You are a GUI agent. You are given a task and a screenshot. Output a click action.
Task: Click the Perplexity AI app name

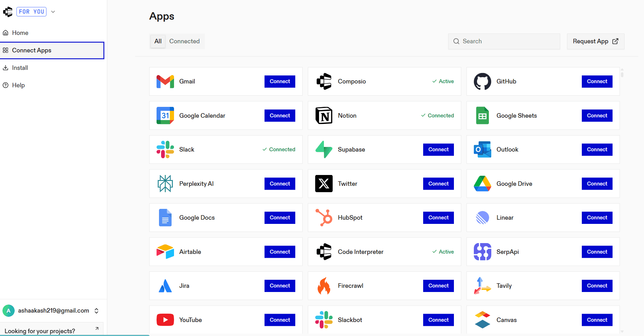coord(196,184)
